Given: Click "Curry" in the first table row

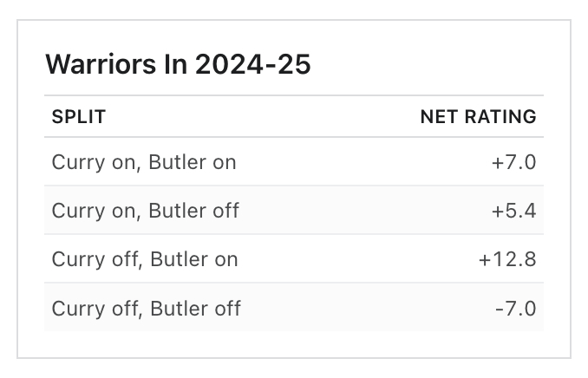Looking at the screenshot, I should coord(75,162).
